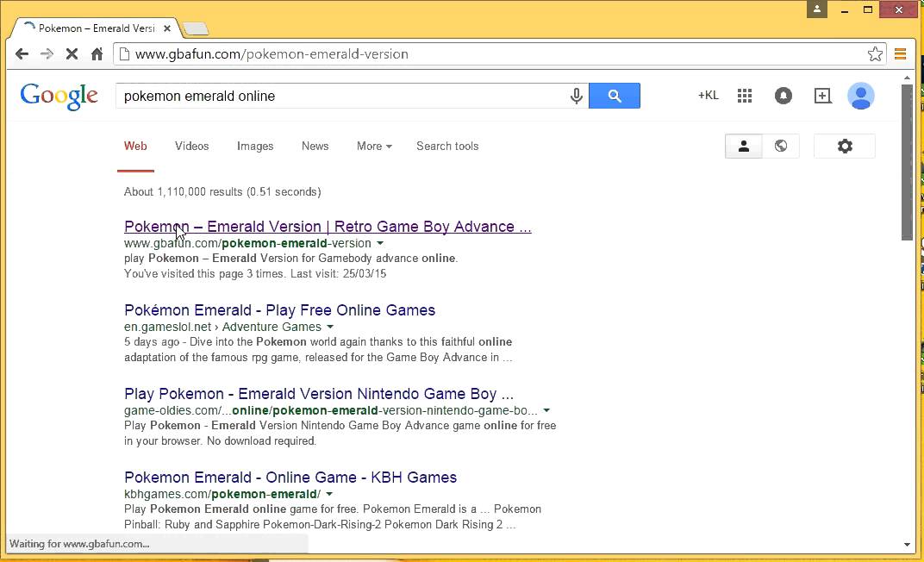
Task: Click the blue search magnifier button
Action: point(614,96)
